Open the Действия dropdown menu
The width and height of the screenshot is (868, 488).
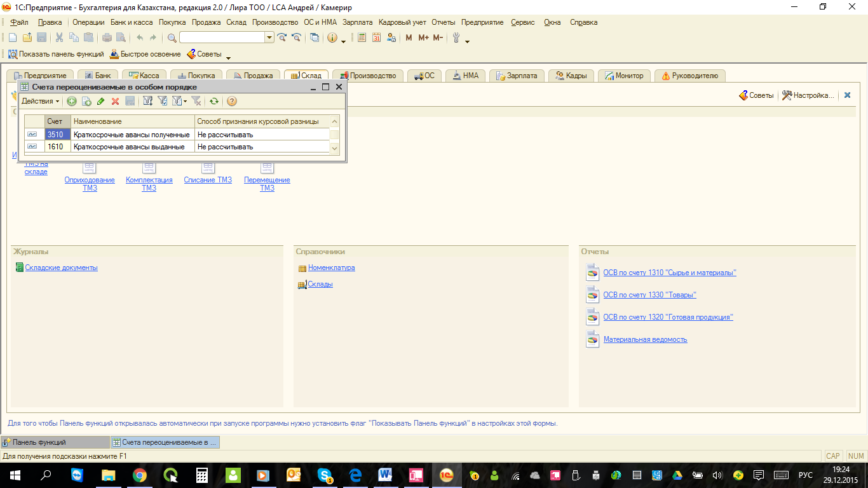40,101
